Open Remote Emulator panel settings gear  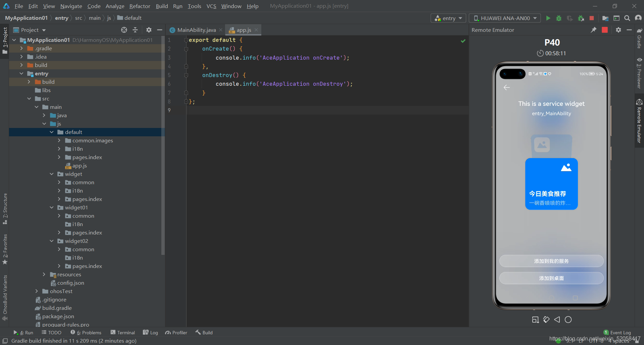619,30
